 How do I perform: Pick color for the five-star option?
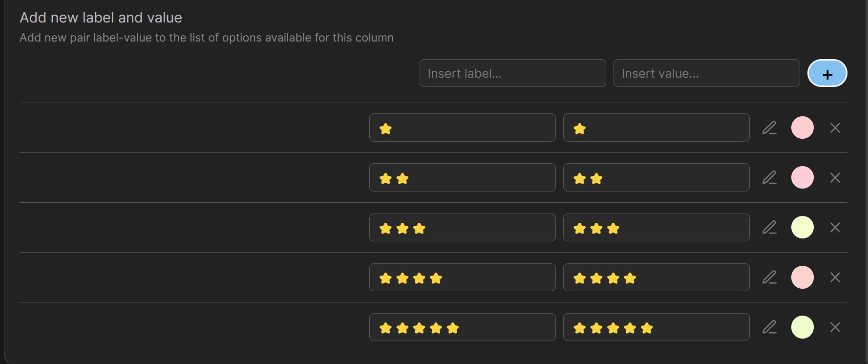(x=802, y=327)
